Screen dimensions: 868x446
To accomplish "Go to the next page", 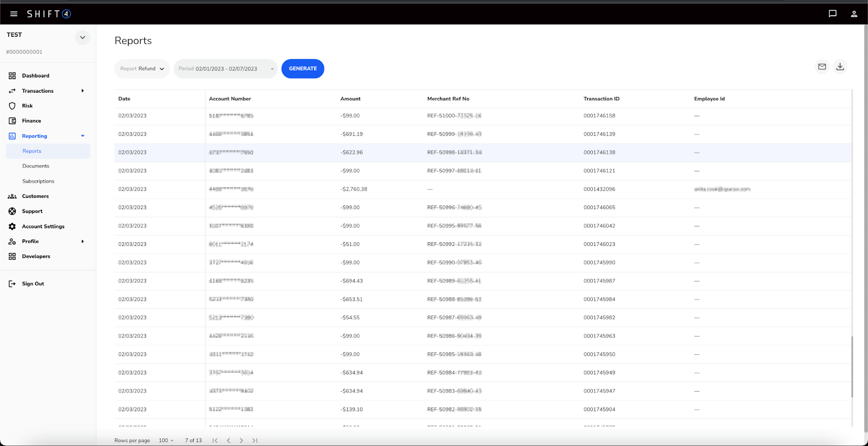I will pyautogui.click(x=241, y=441).
